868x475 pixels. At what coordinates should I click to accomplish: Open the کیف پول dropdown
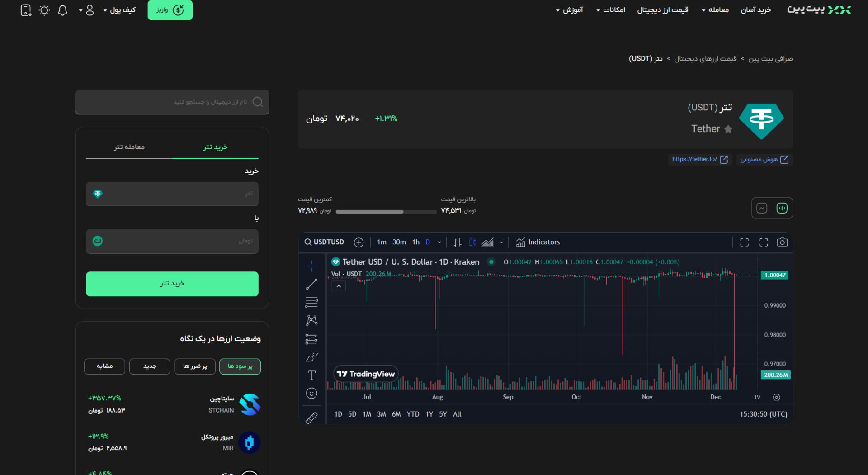point(119,10)
